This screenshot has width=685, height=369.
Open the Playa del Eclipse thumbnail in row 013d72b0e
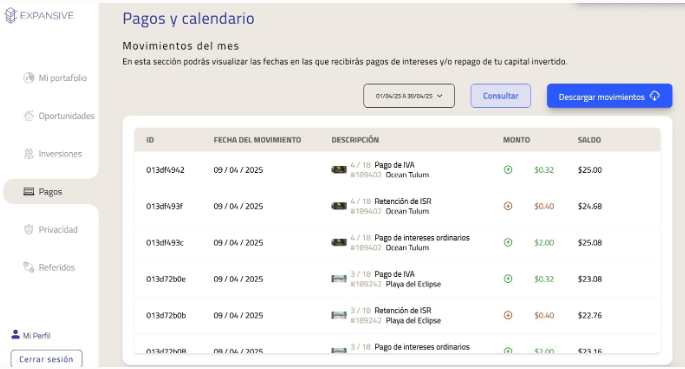pyautogui.click(x=339, y=279)
